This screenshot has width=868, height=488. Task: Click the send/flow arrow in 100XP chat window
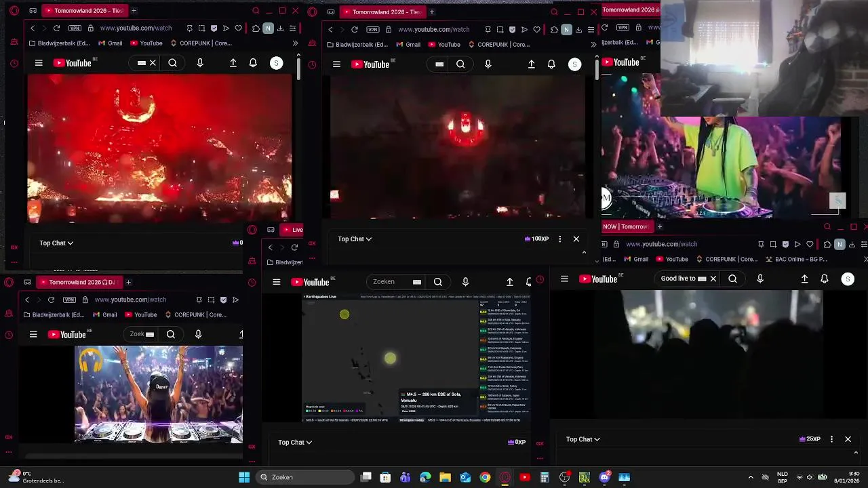pyautogui.click(x=524, y=30)
